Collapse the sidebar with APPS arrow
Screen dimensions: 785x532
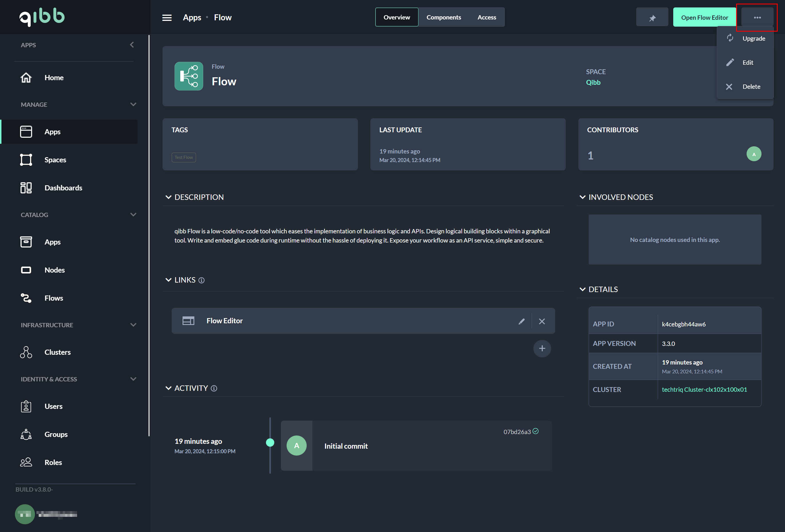tap(132, 45)
